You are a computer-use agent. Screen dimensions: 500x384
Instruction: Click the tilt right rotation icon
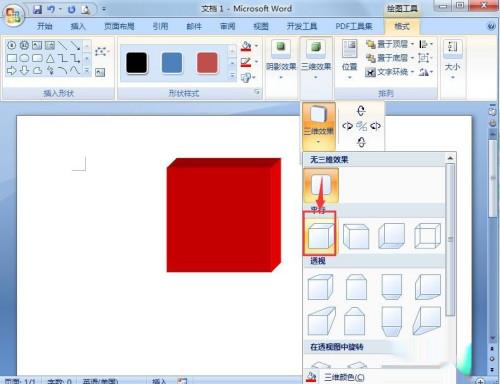coord(375,126)
